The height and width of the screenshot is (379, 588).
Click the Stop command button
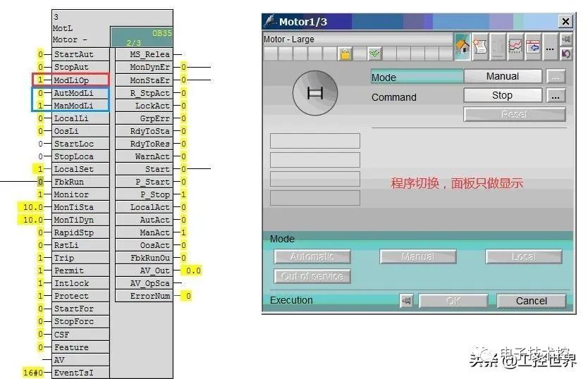pyautogui.click(x=503, y=95)
